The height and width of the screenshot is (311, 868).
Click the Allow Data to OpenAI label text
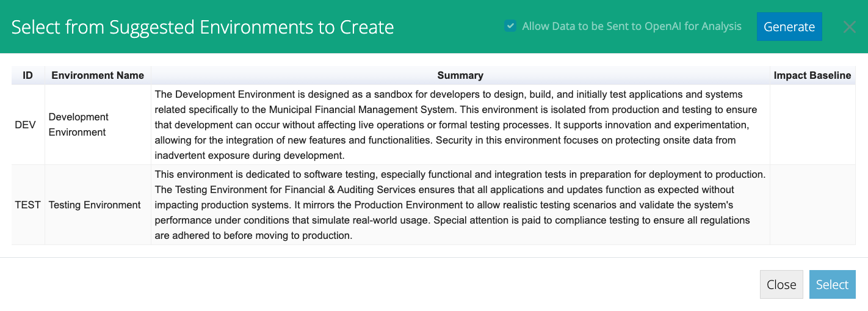[x=632, y=26]
